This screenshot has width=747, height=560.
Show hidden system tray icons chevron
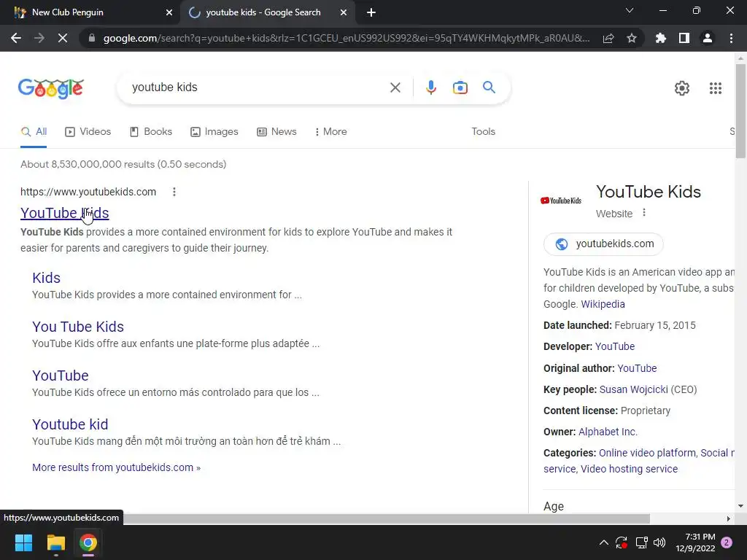(x=603, y=542)
